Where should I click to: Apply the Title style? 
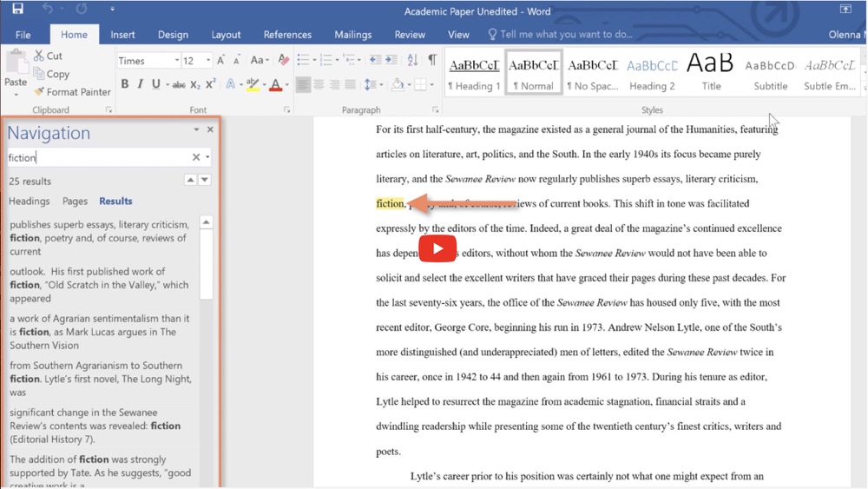[x=711, y=74]
